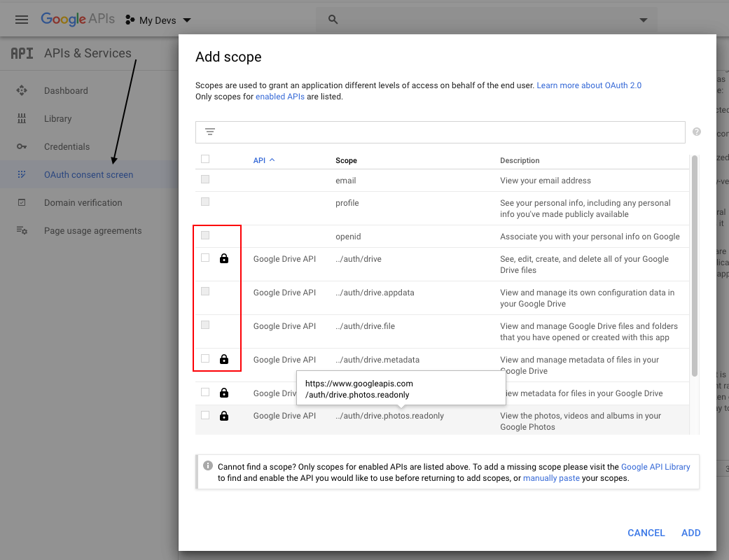729x560 pixels.
Task: Click the Credentials key icon
Action: tap(22, 146)
